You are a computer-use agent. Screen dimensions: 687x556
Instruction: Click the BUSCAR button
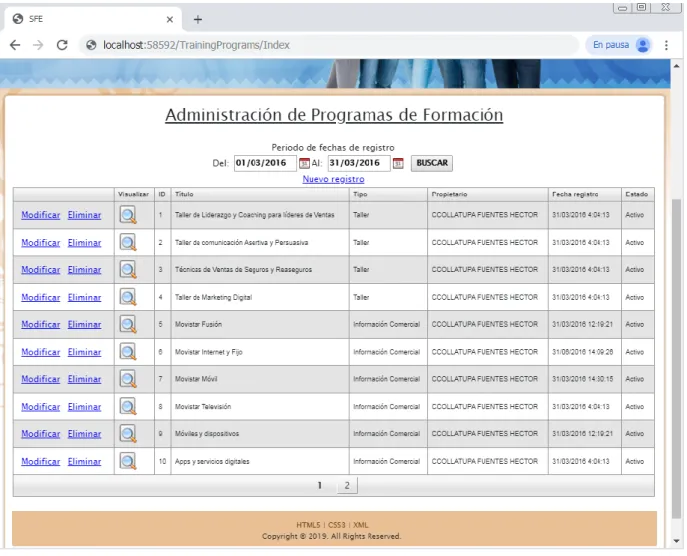point(432,163)
